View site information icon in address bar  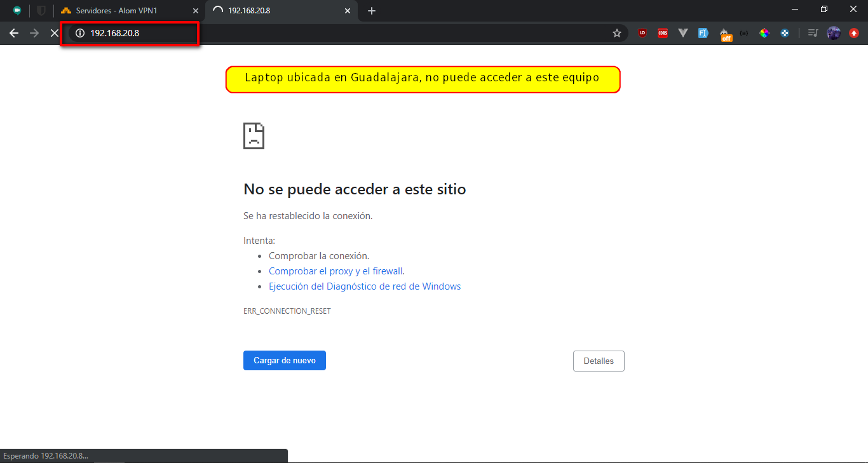coord(80,33)
